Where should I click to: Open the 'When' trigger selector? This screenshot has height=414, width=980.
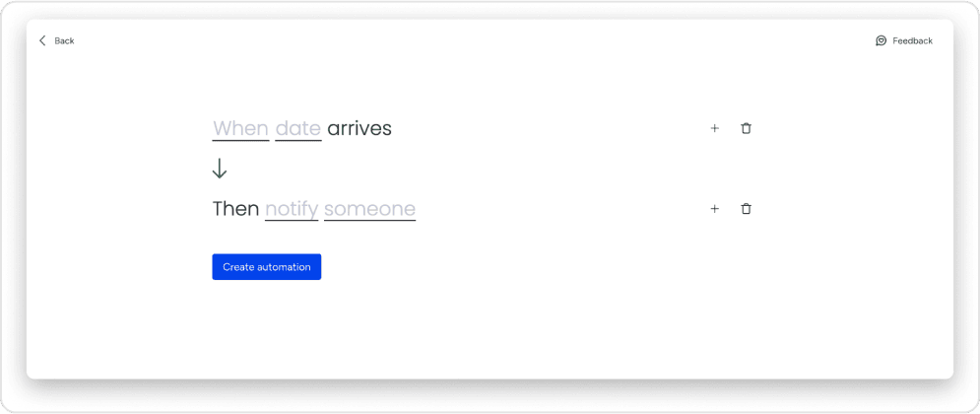click(x=240, y=129)
